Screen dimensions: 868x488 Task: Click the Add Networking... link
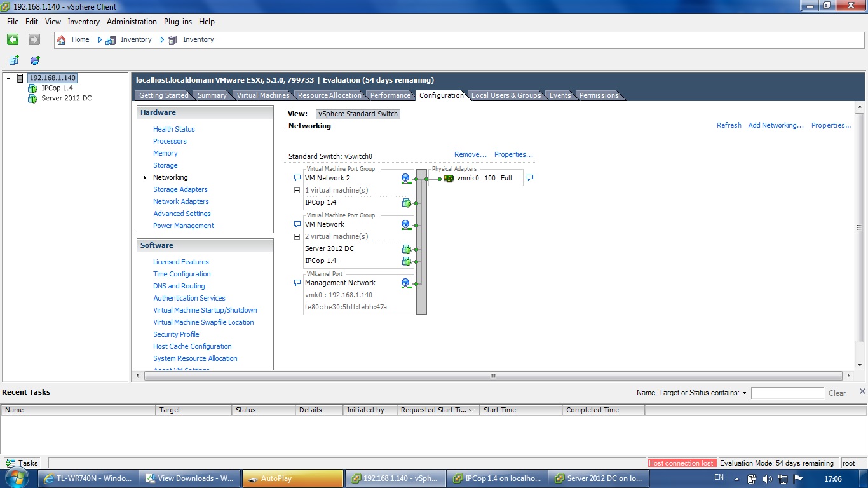click(x=776, y=125)
